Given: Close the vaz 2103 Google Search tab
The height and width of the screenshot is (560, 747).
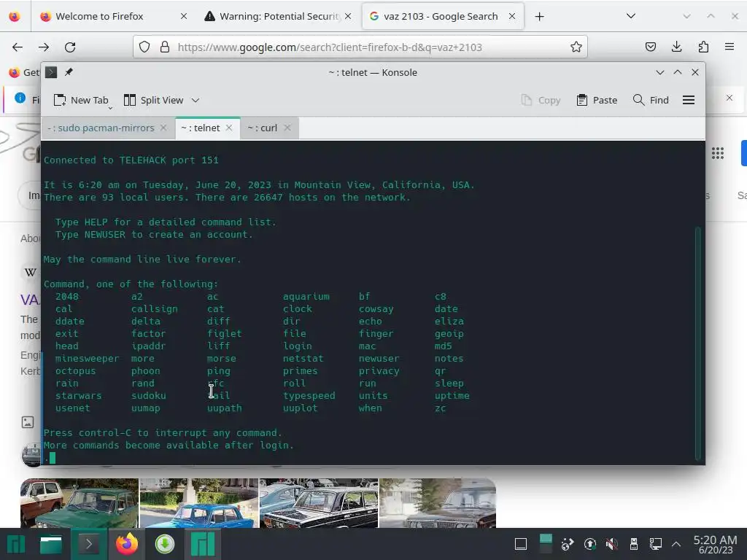Looking at the screenshot, I should (x=512, y=16).
